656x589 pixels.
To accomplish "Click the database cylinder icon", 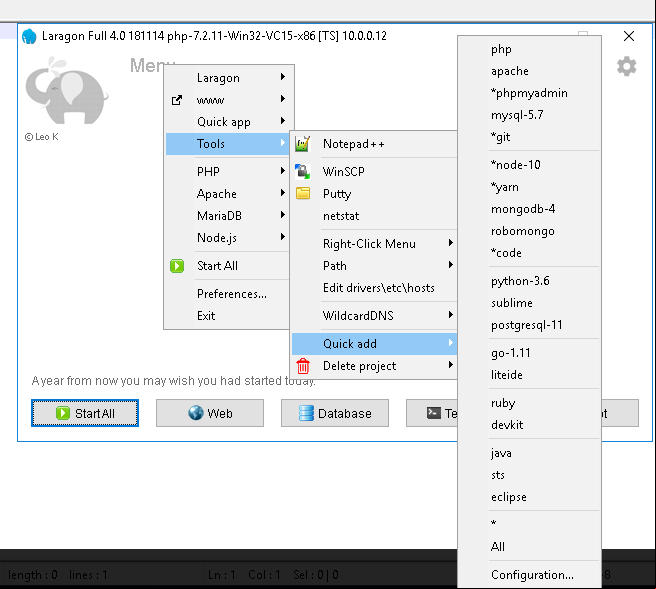I will tap(306, 413).
